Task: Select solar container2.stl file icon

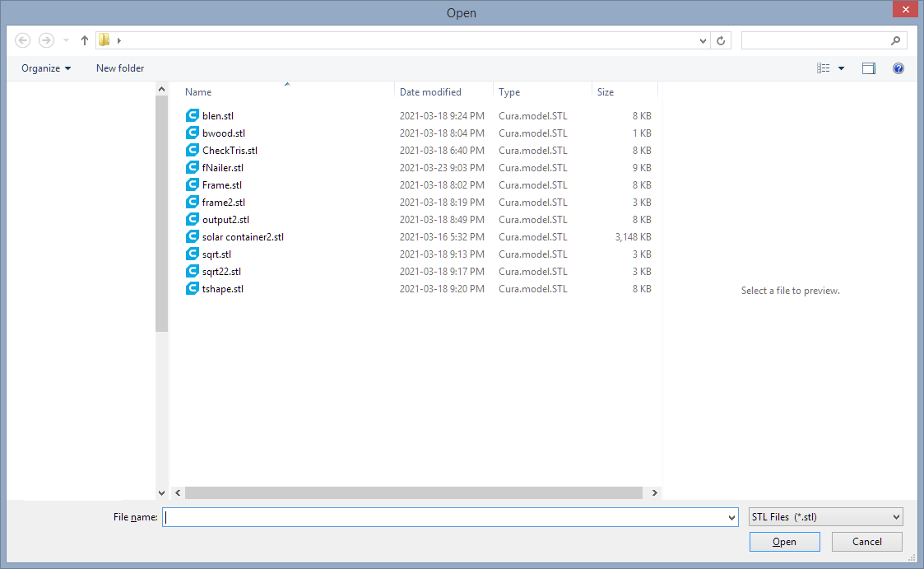Action: pyautogui.click(x=192, y=237)
